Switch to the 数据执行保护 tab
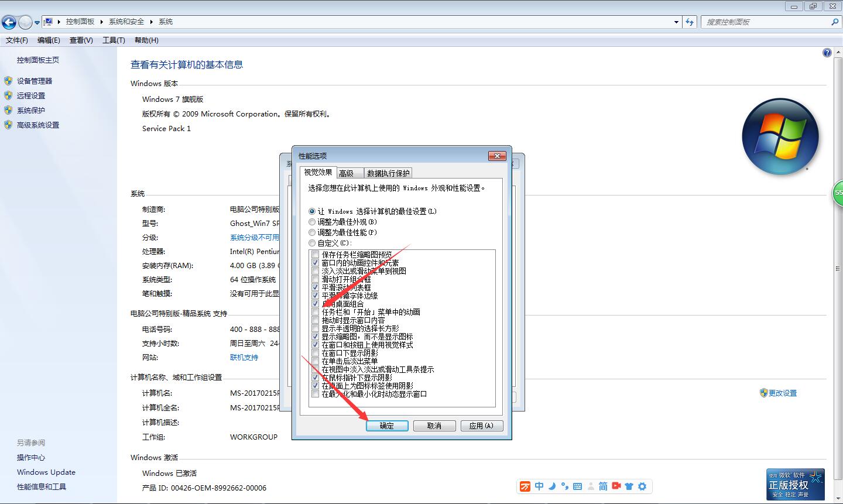Viewport: 843px width, 504px height. point(388,173)
